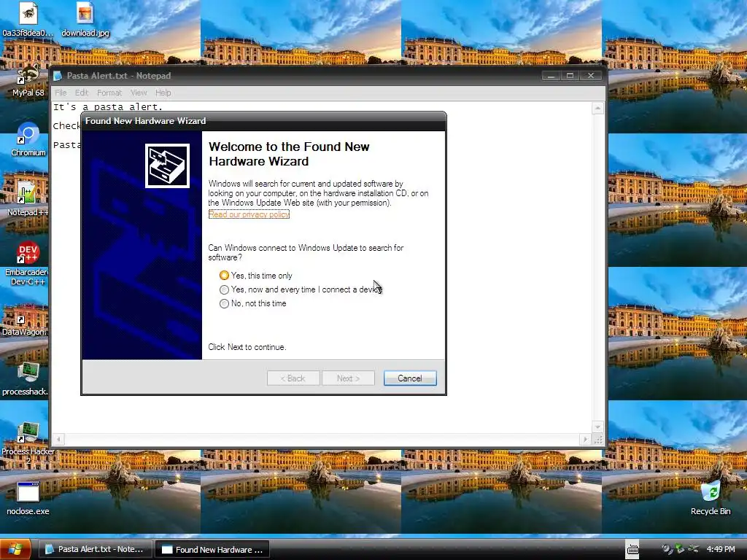Minimize the Pasta Alert Notepad window

click(551, 75)
